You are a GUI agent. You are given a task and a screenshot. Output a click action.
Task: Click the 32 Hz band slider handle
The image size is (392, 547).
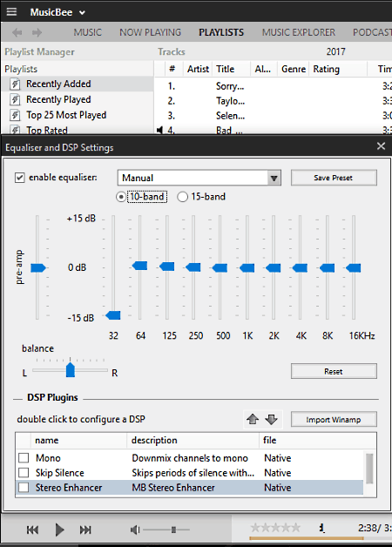pos(113,315)
